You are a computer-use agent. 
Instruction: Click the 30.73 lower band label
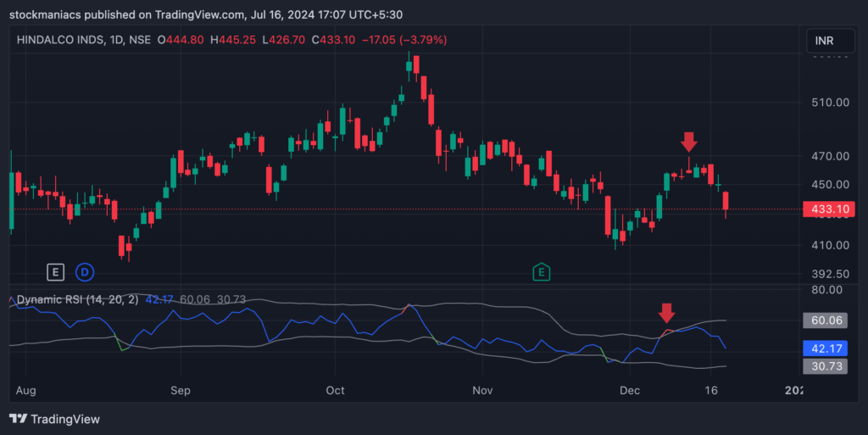[826, 365]
